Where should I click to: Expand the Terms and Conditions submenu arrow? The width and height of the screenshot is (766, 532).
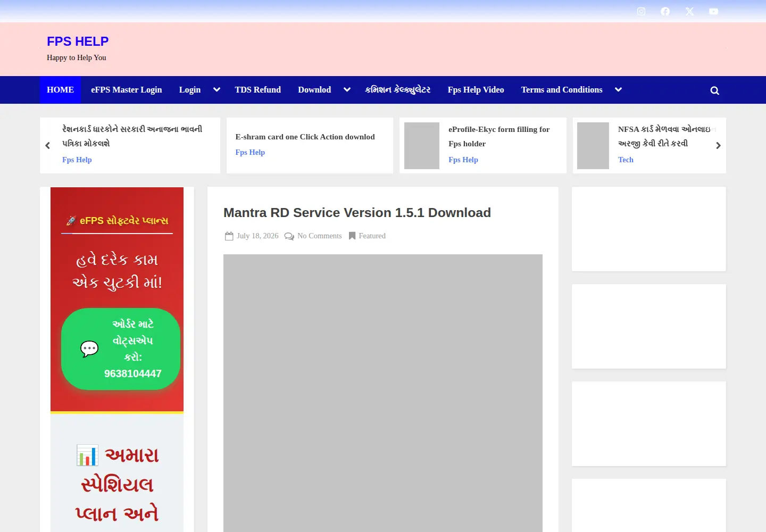tap(618, 90)
